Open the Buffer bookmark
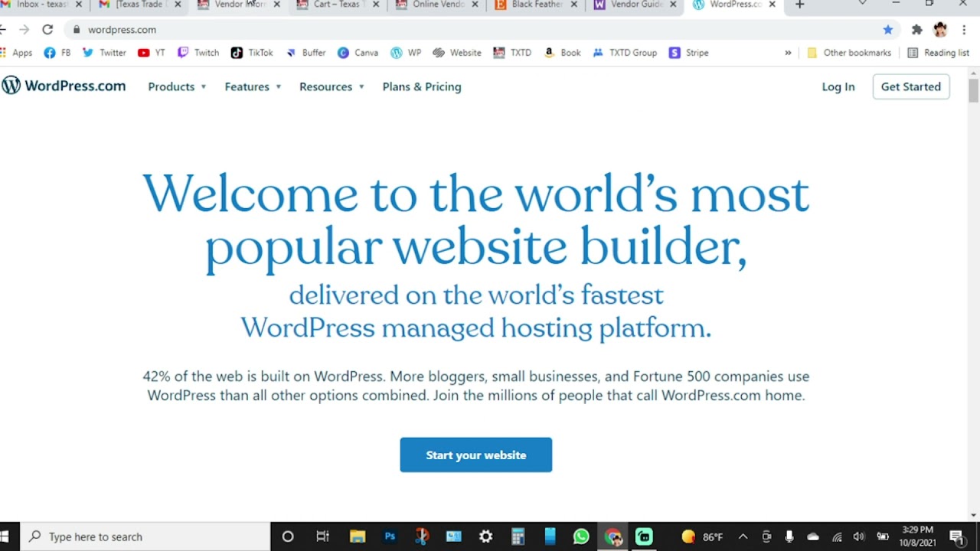Viewport: 980px width, 551px height. pyautogui.click(x=305, y=53)
